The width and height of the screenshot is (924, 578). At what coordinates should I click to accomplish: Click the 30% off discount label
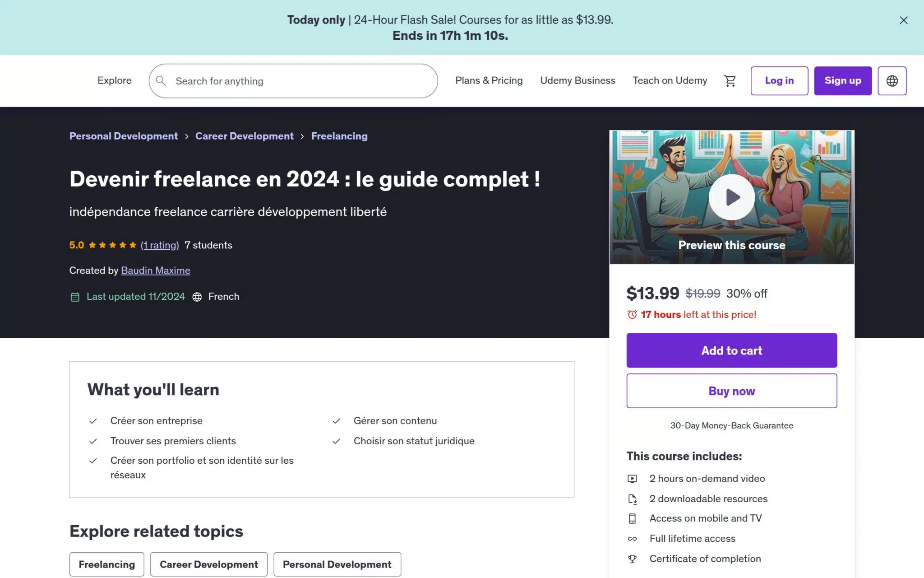pos(747,294)
